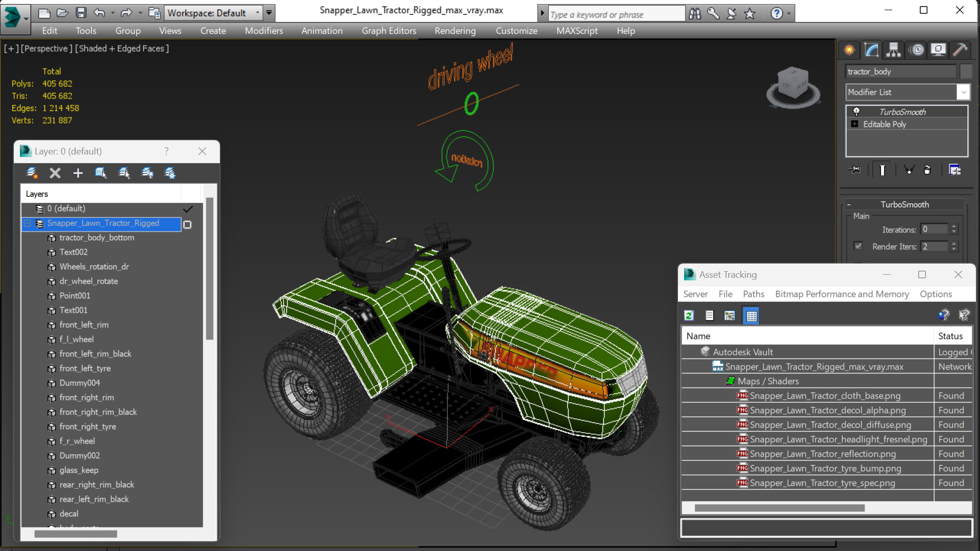
Task: Click the keyword search input field
Action: [x=616, y=14]
